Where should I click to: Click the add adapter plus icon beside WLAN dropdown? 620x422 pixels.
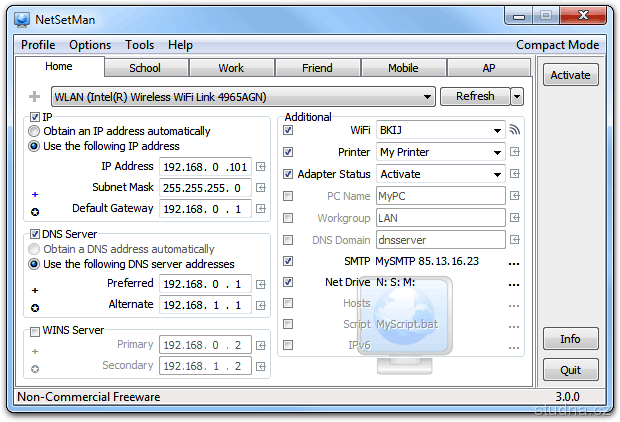tap(35, 97)
